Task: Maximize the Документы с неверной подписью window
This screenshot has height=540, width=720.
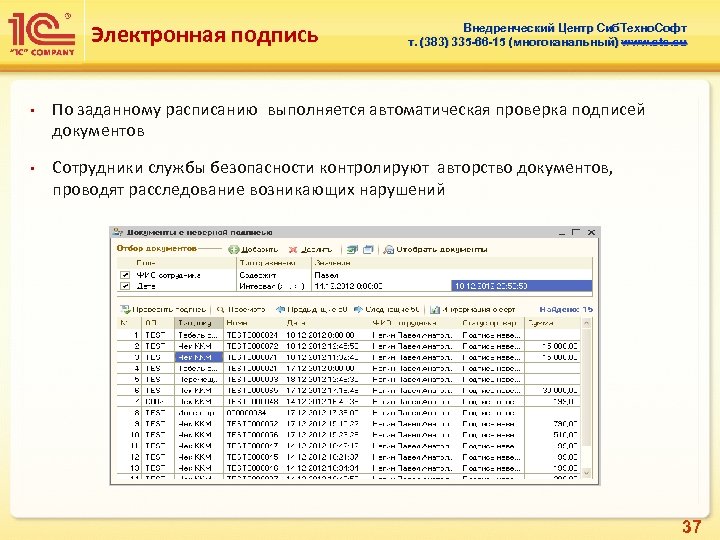Action: pos(576,232)
